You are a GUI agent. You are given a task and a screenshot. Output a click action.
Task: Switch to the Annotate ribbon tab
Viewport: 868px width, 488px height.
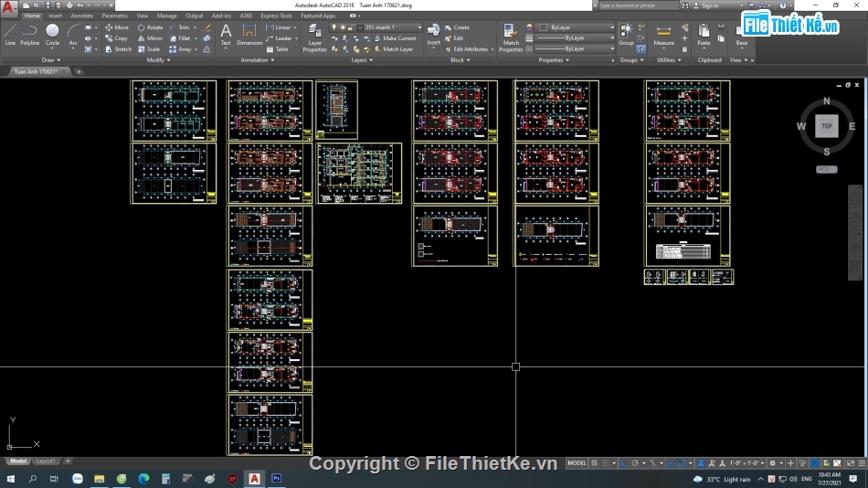point(81,16)
